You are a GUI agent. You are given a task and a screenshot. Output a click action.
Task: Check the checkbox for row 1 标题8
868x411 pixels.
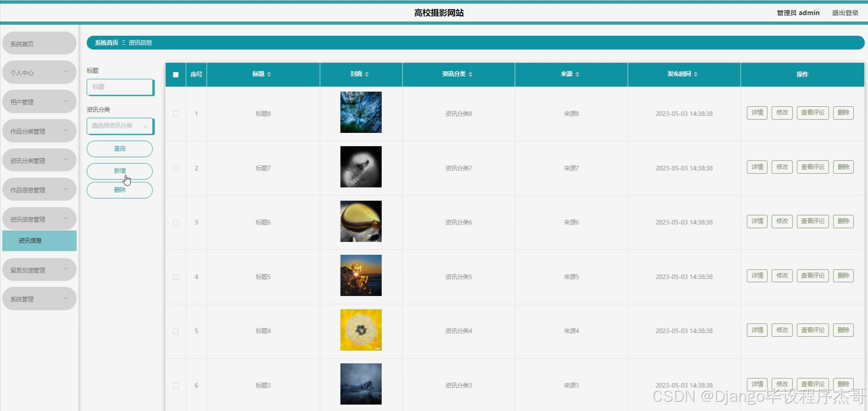(176, 114)
